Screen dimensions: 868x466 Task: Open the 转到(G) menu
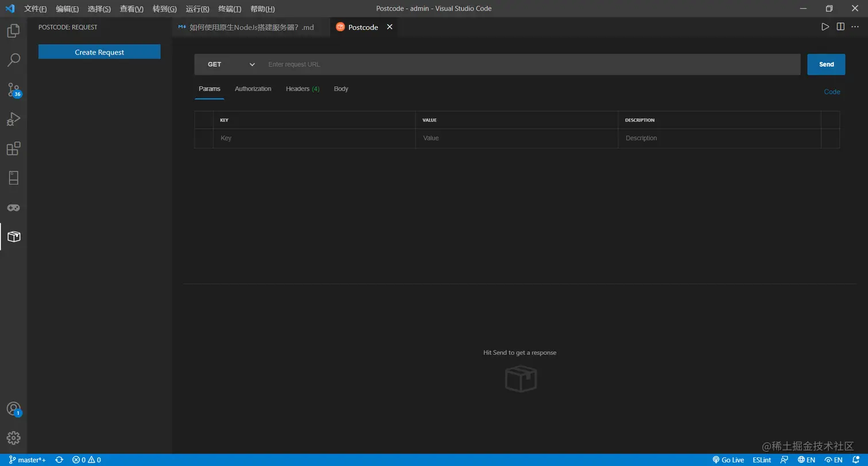165,9
